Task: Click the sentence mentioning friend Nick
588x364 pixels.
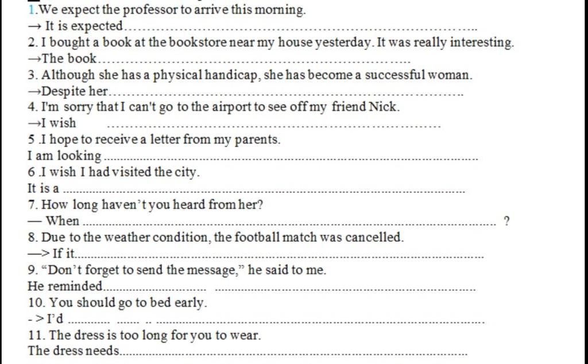Action: click(x=214, y=107)
